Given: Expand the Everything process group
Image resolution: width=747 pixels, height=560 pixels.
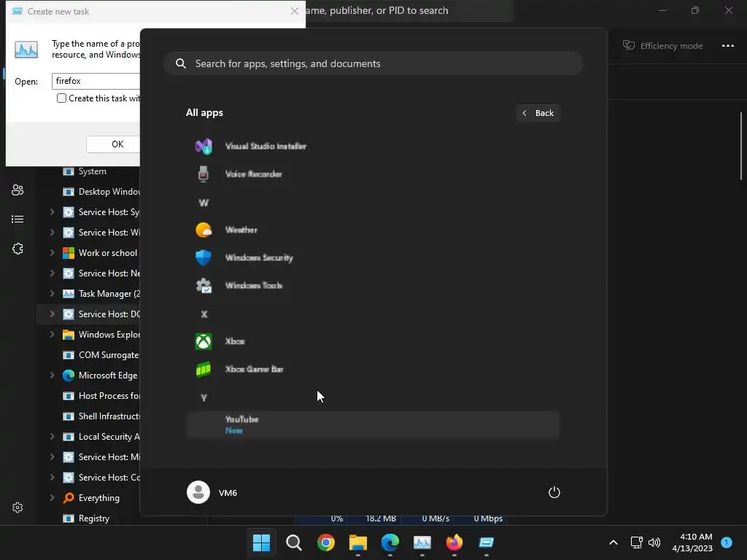Looking at the screenshot, I should pos(52,498).
